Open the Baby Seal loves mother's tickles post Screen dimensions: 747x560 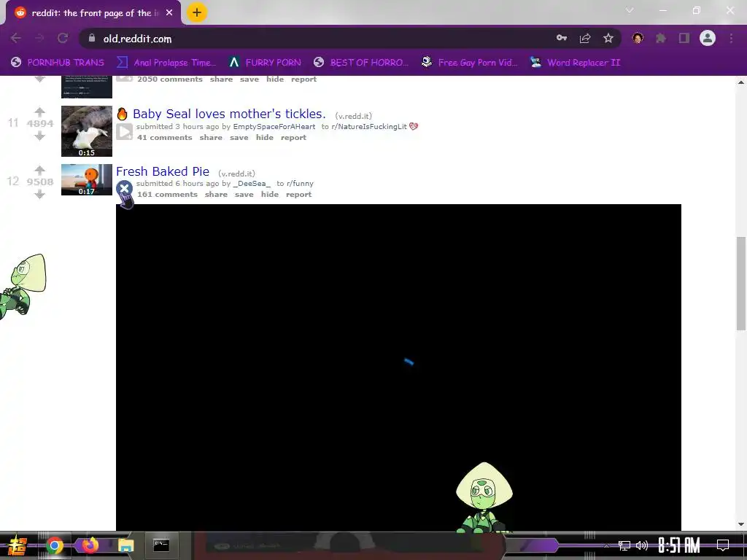(x=229, y=114)
